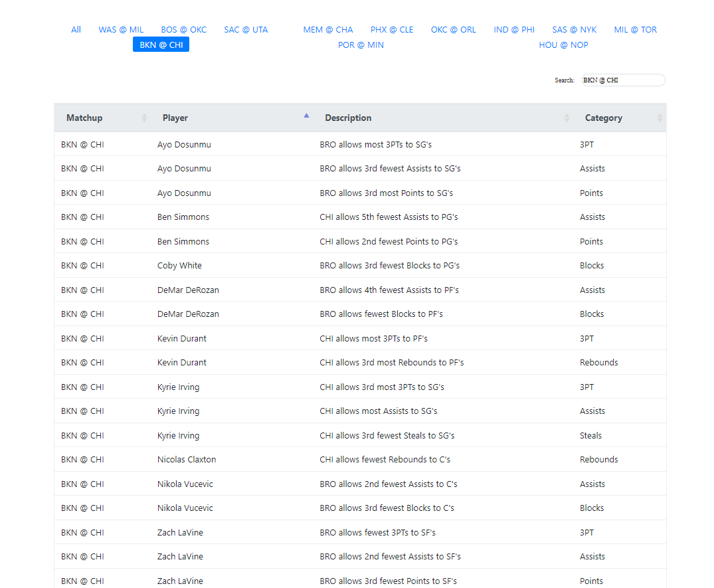Filter by IND @ PHI matchup
Screen dimensions: 714x588
(x=514, y=30)
